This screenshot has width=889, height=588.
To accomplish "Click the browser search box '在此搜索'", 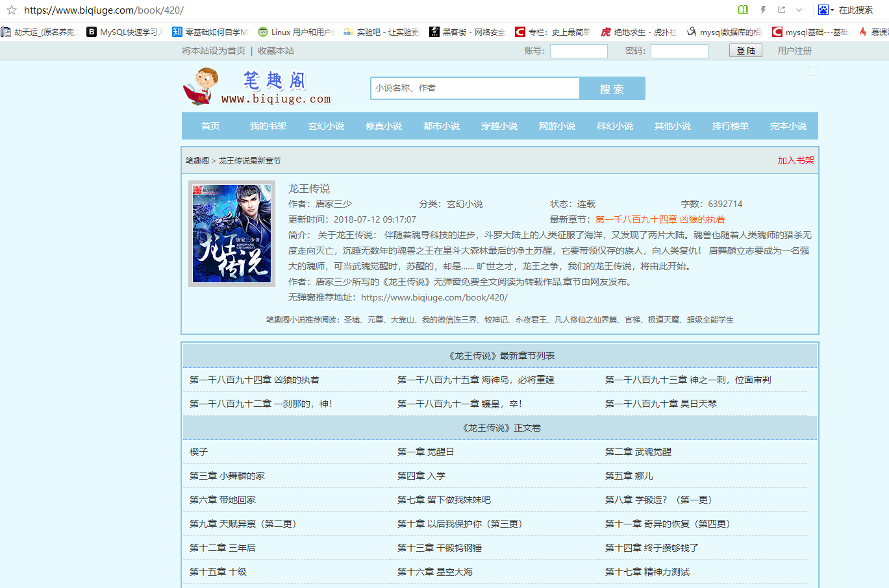I will click(855, 10).
